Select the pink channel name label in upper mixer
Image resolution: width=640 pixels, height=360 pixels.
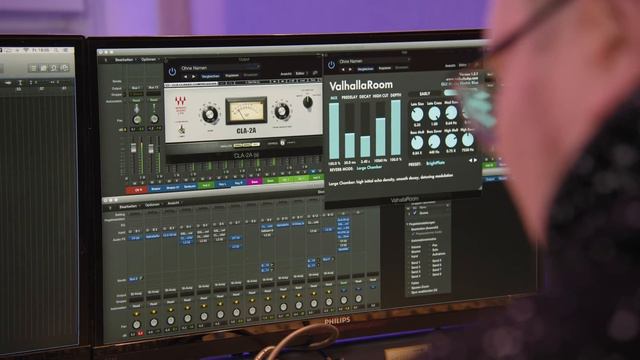[255, 182]
